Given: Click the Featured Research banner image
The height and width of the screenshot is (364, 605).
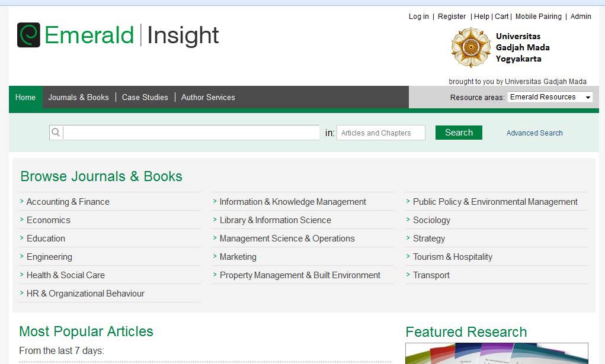Looking at the screenshot, I should (497, 353).
